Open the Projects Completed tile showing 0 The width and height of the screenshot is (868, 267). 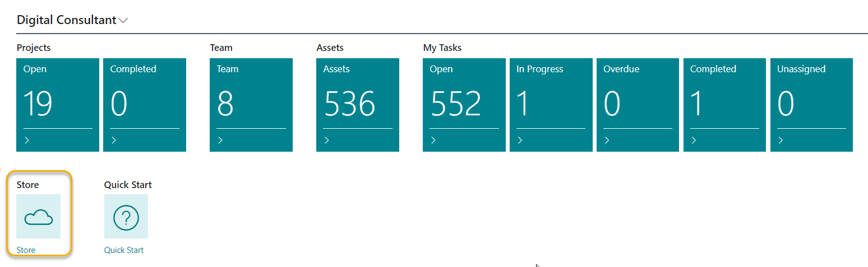coord(145,105)
